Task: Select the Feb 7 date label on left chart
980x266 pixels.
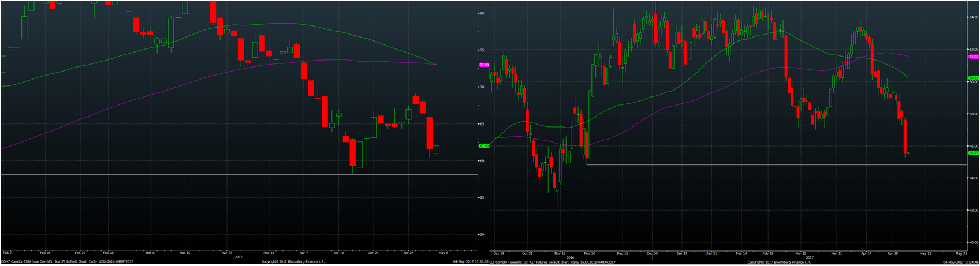Action: click(x=7, y=253)
